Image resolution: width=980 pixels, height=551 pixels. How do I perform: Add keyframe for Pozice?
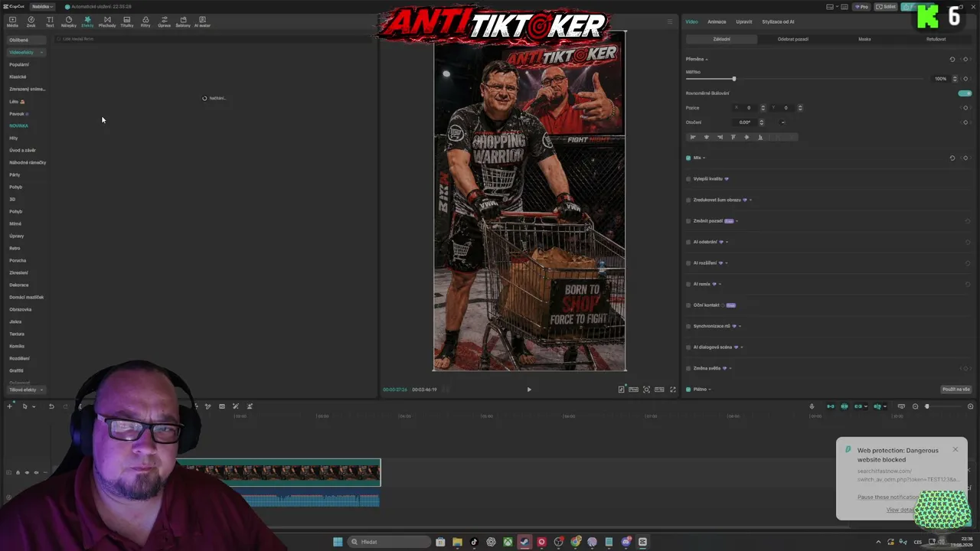tap(965, 108)
